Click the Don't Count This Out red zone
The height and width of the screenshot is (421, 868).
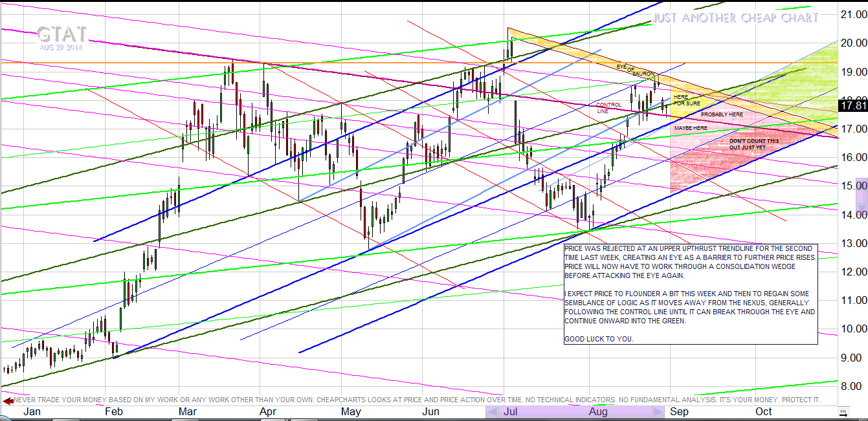754,144
